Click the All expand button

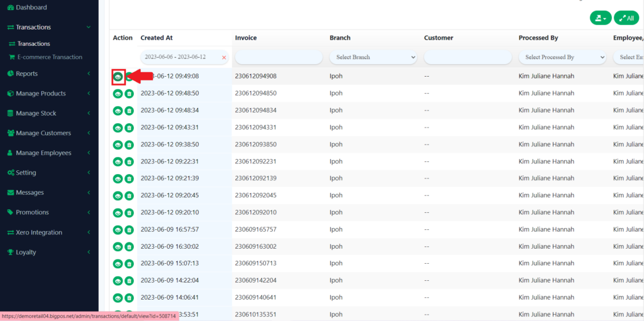(x=626, y=19)
